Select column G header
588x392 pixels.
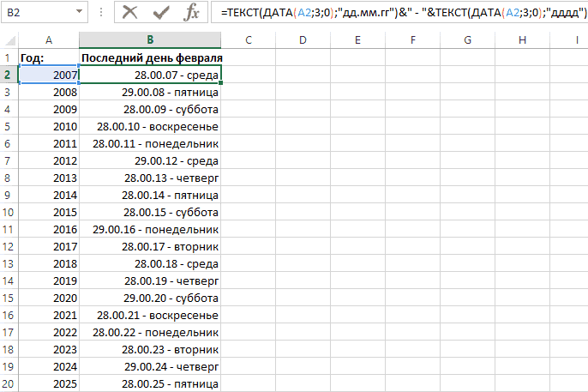[x=467, y=40]
